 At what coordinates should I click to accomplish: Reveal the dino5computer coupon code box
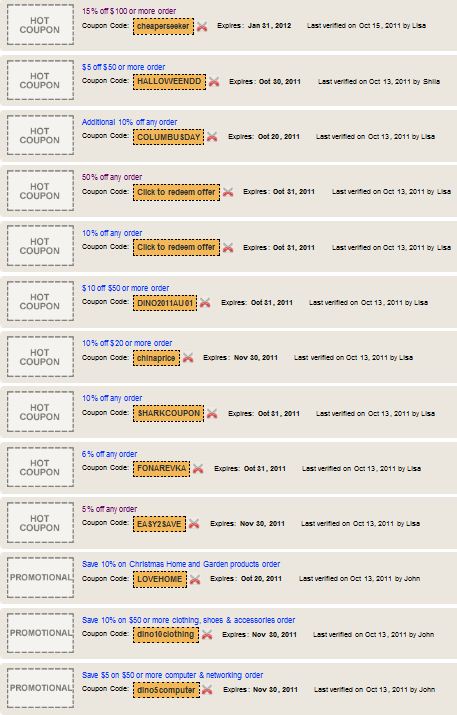(x=166, y=690)
